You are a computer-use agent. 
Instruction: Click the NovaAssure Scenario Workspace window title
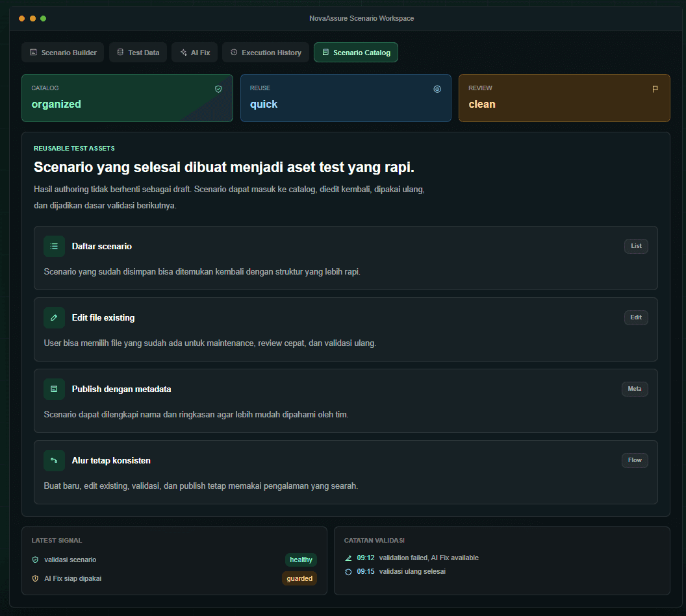coord(361,18)
